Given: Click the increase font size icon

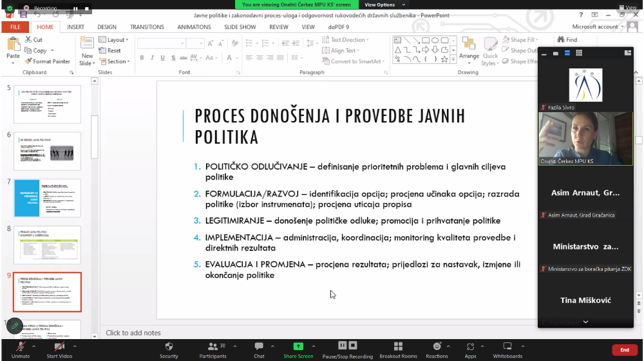Looking at the screenshot, I should (211, 43).
